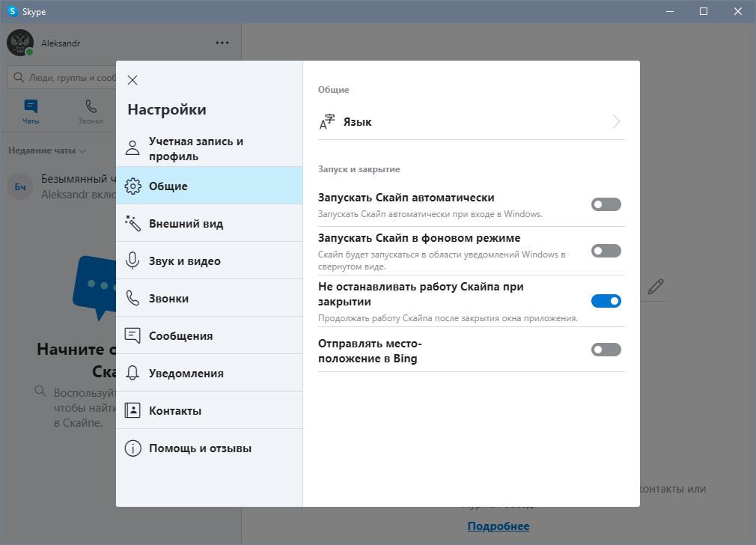Click the microphone icon for Звук и видео
Viewport: 756px width, 545px height.
(x=132, y=261)
